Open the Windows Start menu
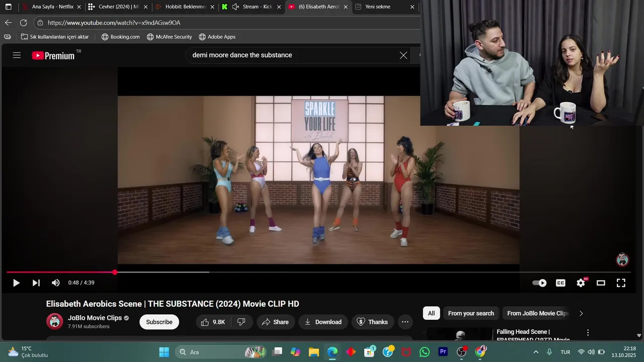Screen dimensions: 644x362 (164, 352)
